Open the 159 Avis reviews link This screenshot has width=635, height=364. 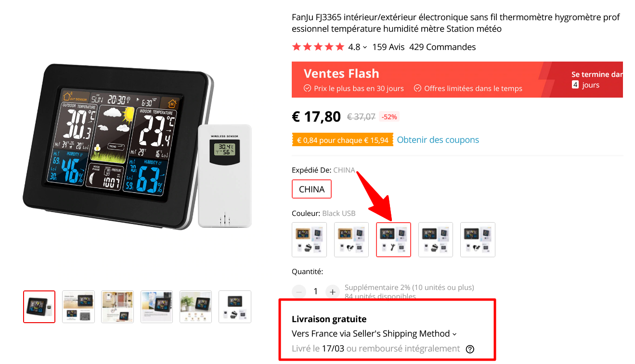(x=388, y=47)
